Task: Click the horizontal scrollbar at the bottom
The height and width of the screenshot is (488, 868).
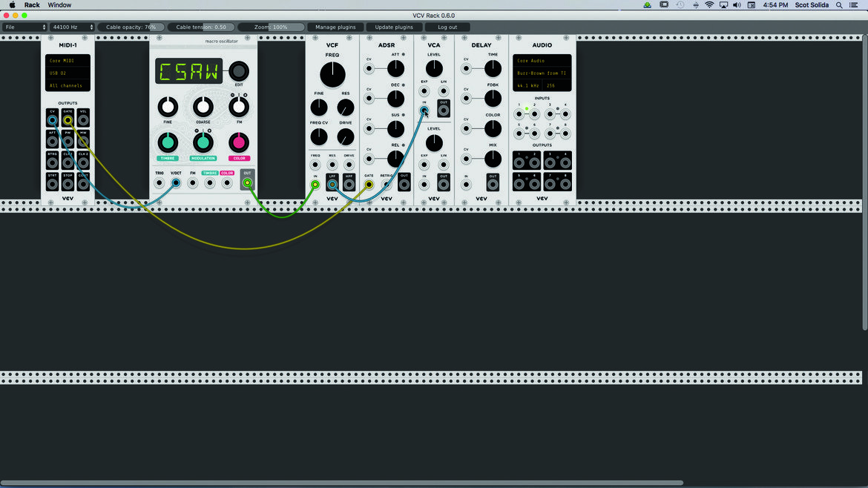Action: 341,483
